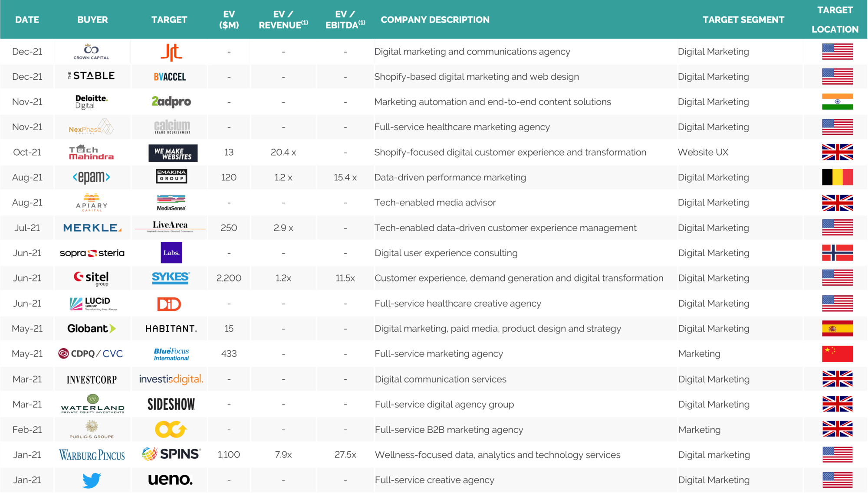Click the India flag in 2adpro row
This screenshot has width=868, height=496.
[837, 102]
